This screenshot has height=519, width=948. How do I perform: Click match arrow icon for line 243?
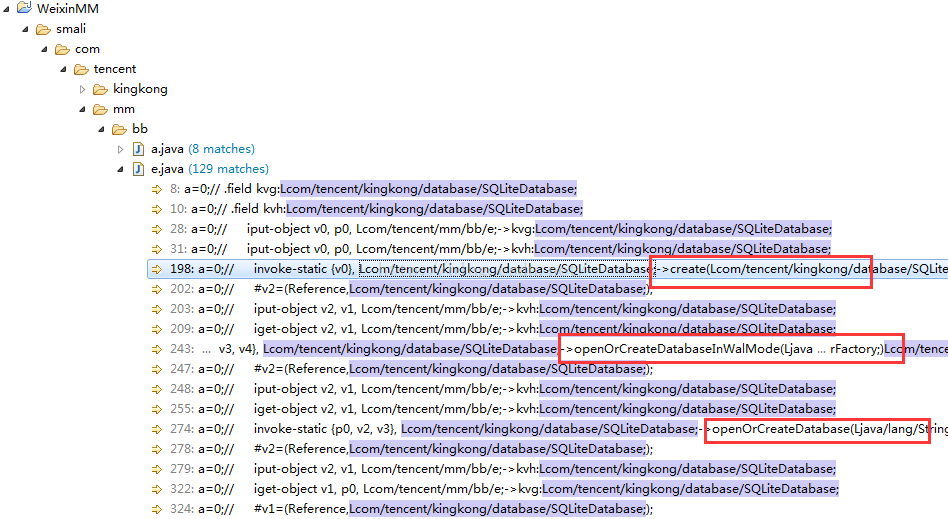coord(157,349)
